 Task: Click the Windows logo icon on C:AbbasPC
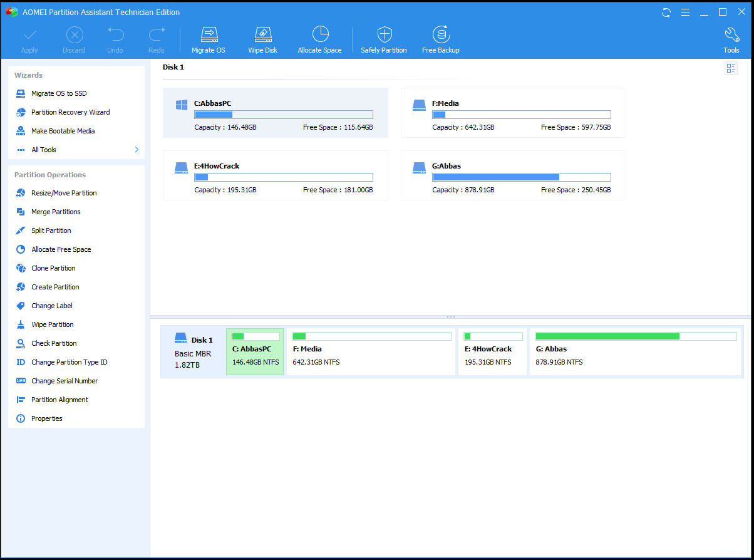point(182,105)
